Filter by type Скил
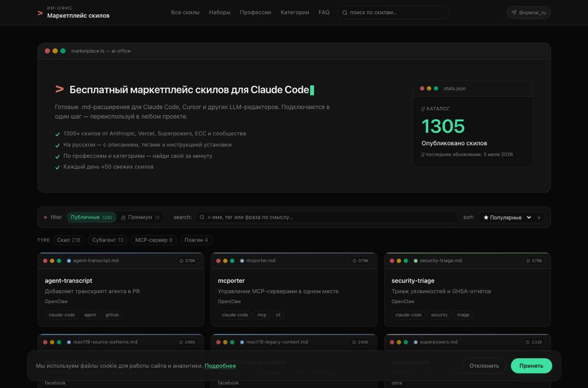 pyautogui.click(x=68, y=240)
